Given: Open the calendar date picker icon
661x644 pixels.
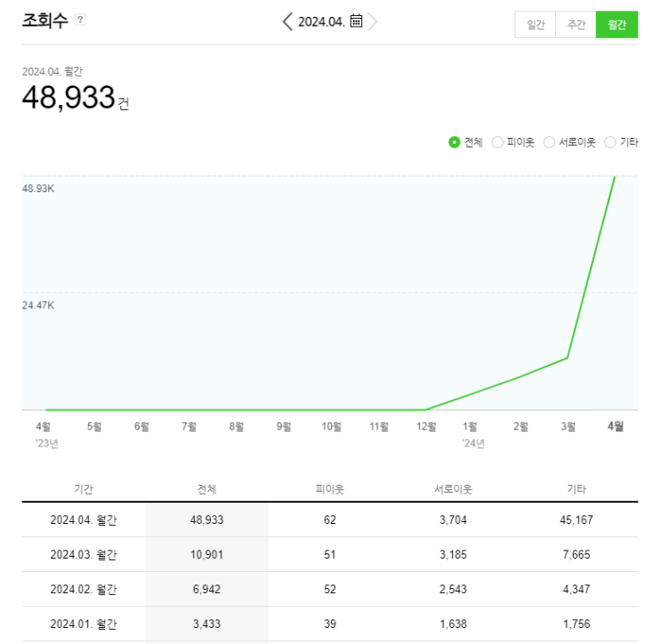Looking at the screenshot, I should (356, 20).
